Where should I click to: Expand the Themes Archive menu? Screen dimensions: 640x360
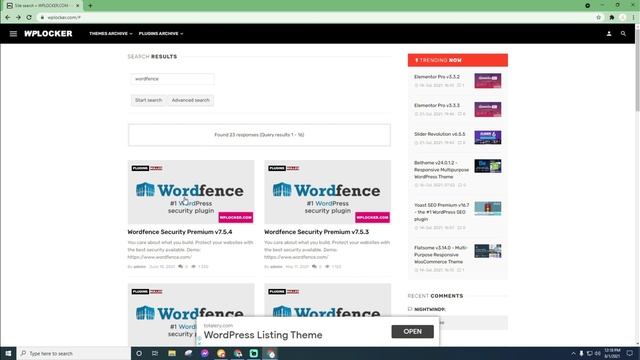click(x=111, y=34)
